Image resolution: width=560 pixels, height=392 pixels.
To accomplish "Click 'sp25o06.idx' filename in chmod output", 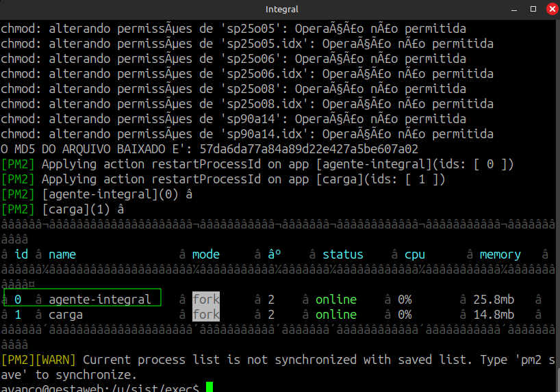I will click(265, 74).
